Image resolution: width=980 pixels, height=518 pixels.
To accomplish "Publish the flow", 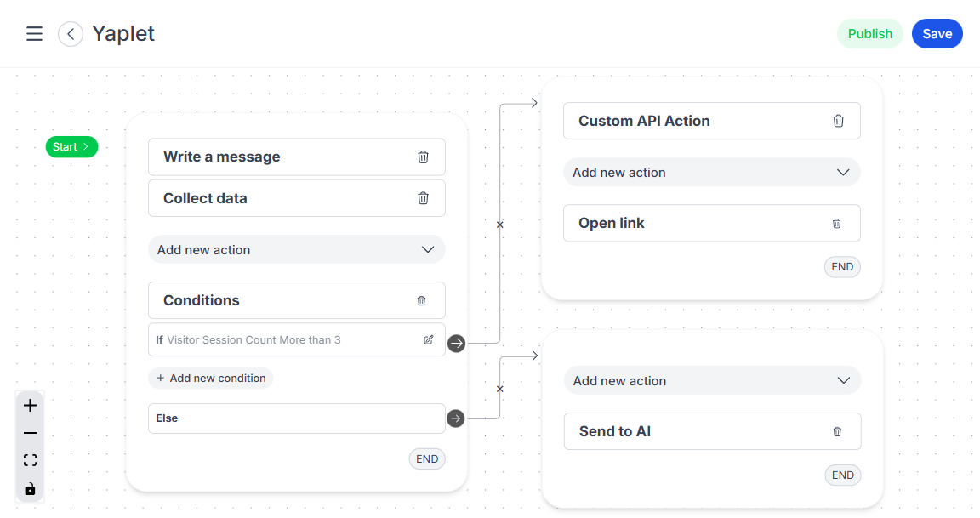I will (x=869, y=34).
